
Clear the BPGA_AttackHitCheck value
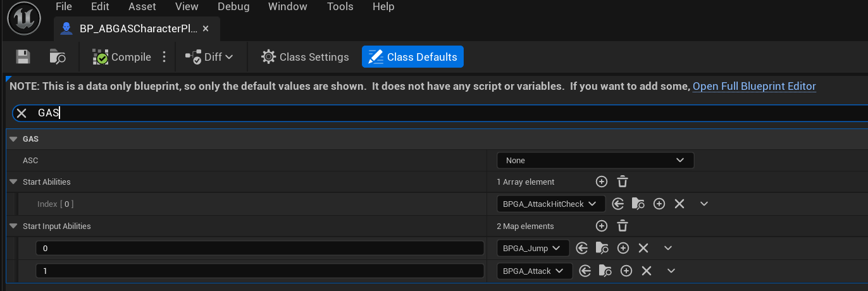[679, 204]
